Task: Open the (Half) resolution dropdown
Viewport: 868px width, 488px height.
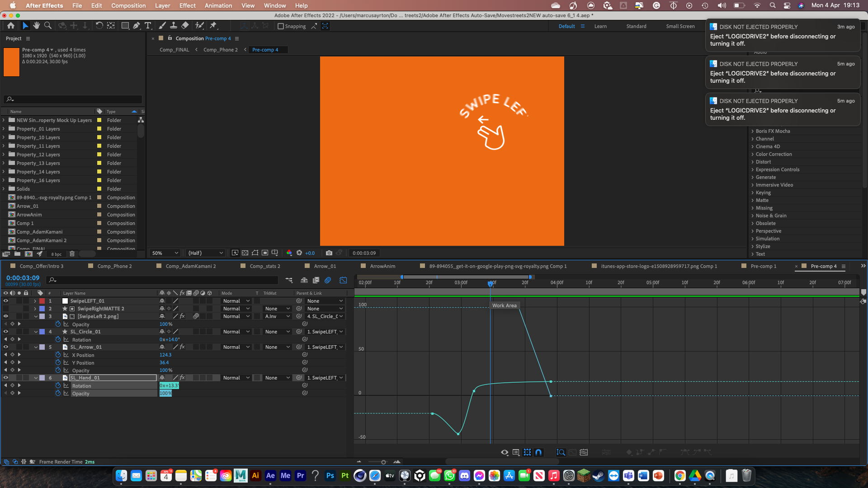Action: coord(206,253)
